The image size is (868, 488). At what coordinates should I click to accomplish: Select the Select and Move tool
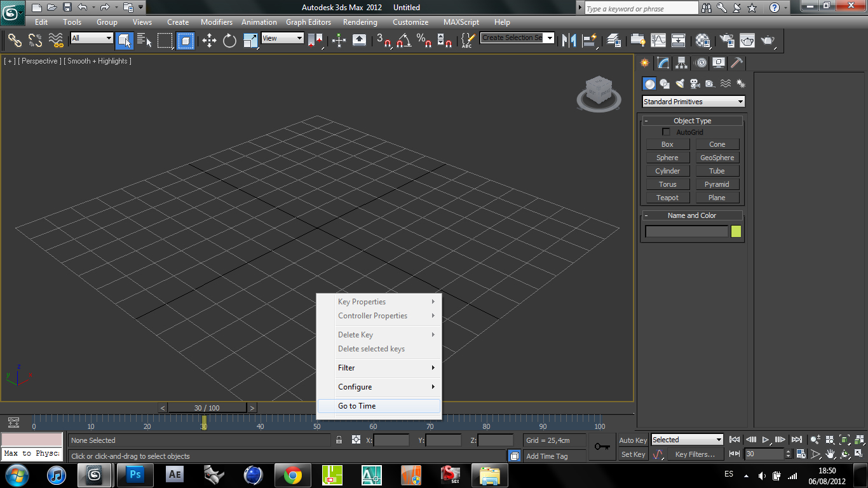(209, 41)
